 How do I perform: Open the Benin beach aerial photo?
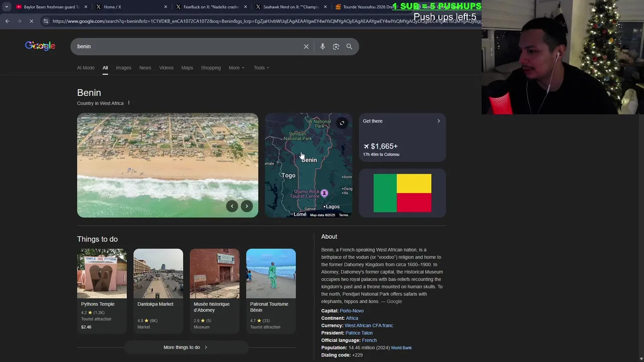click(168, 165)
